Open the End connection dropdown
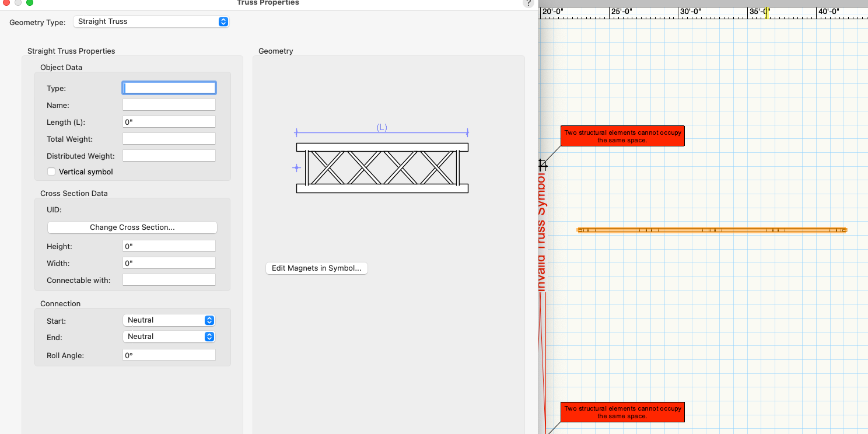This screenshot has height=434, width=868. (x=169, y=337)
